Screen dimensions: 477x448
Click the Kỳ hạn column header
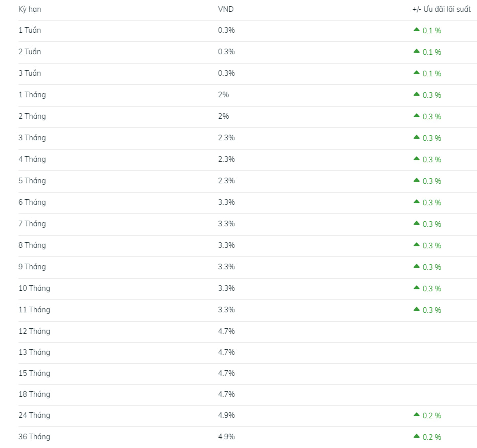30,9
